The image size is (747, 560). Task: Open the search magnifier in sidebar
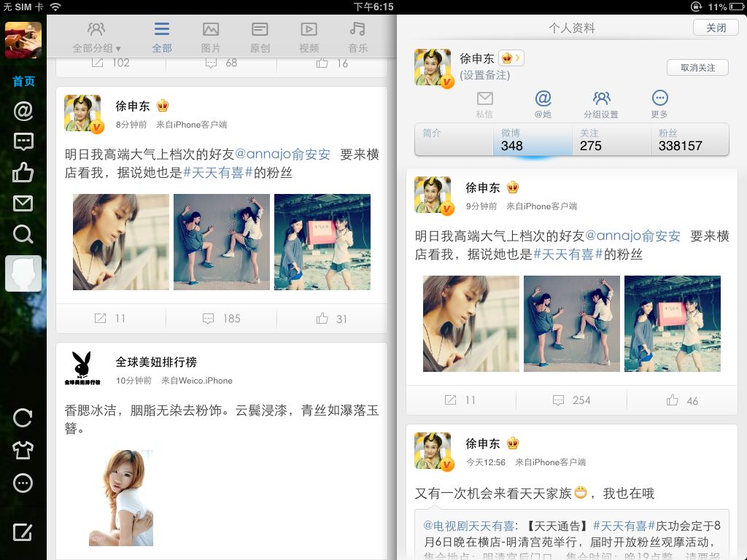point(23,234)
